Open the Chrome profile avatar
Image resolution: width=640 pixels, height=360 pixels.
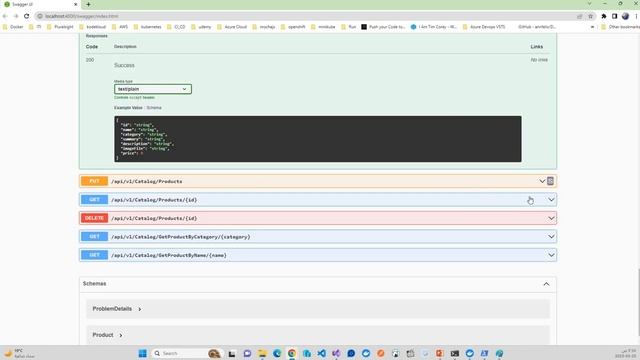coord(625,16)
